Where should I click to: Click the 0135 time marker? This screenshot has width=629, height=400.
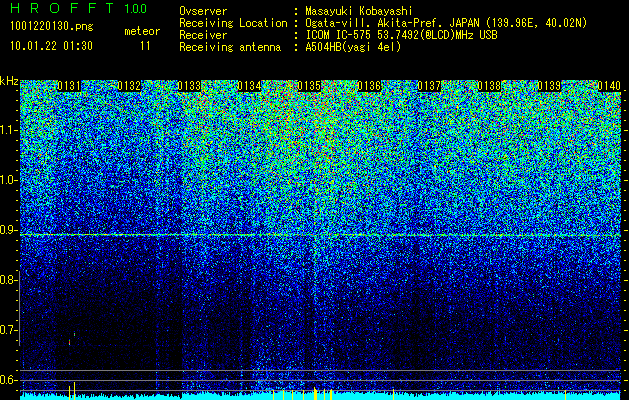(x=309, y=86)
